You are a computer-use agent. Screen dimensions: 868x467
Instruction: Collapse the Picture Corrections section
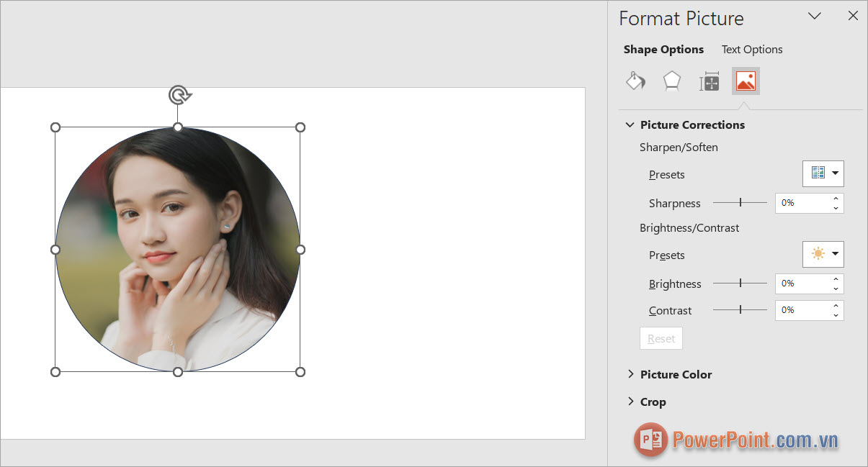click(630, 124)
